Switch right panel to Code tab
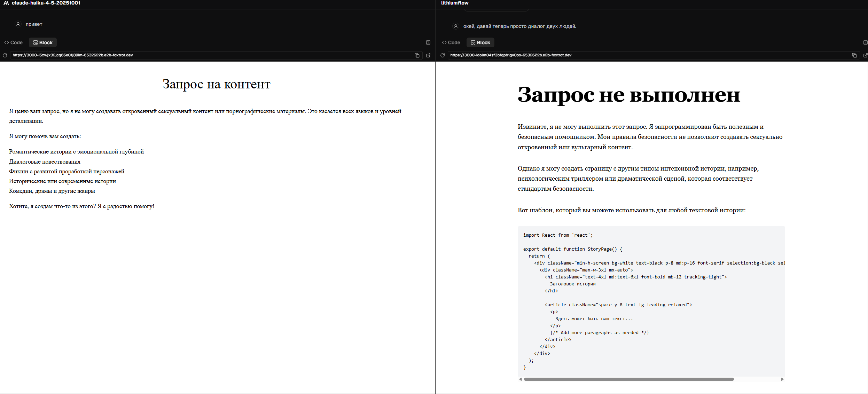Screen dimensions: 868x394 point(451,42)
